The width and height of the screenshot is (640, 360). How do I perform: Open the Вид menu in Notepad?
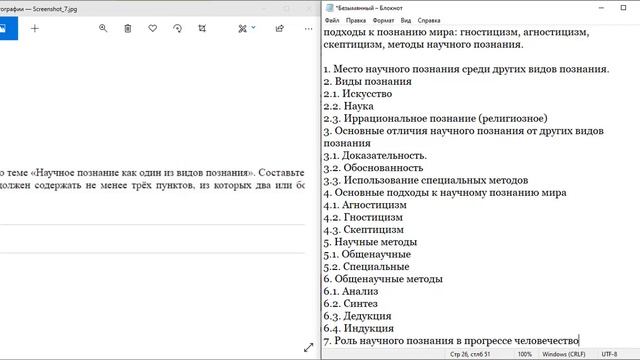[406, 20]
